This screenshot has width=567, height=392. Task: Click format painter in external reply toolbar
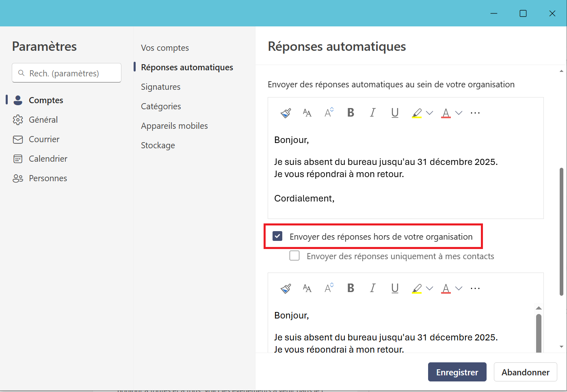(x=286, y=288)
